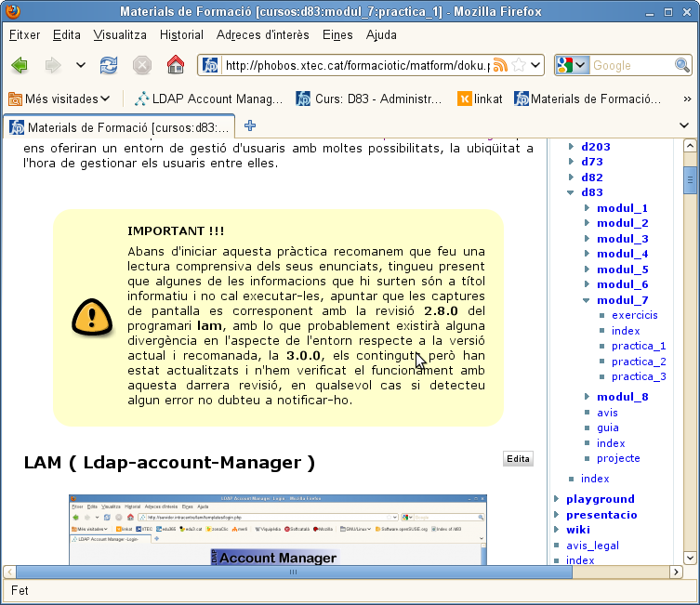
Task: Expand the modul_8 tree node
Action: [587, 397]
